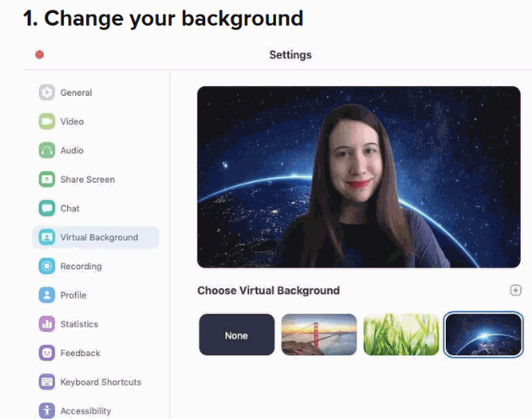Open Audio settings via headphones icon

point(47,151)
